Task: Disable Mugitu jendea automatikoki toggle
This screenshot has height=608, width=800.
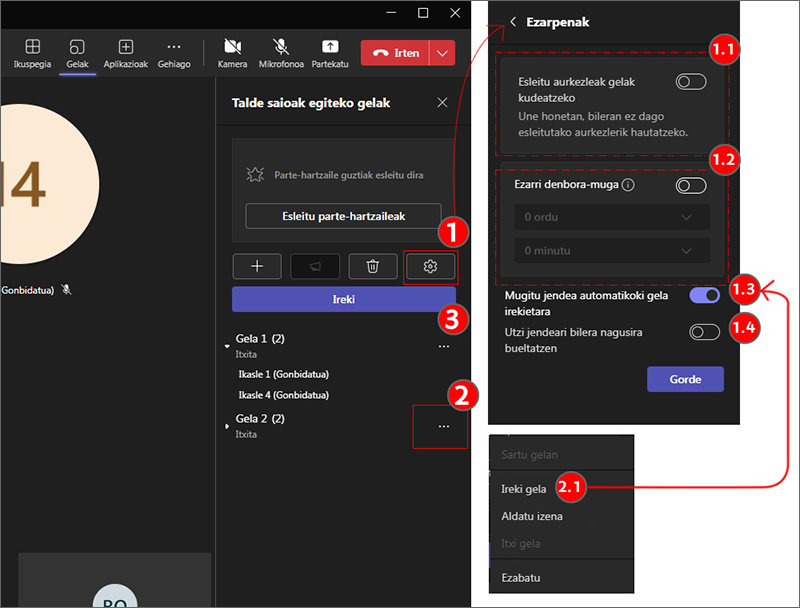Action: coord(704,296)
